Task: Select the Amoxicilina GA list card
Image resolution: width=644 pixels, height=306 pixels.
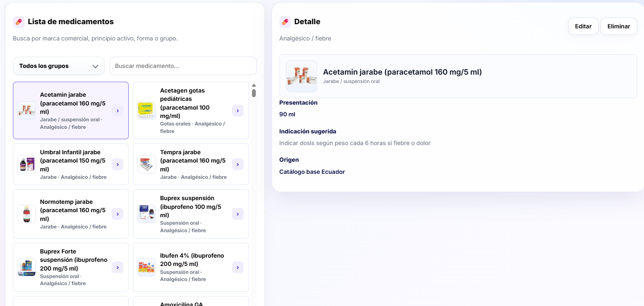Action: coord(191,301)
